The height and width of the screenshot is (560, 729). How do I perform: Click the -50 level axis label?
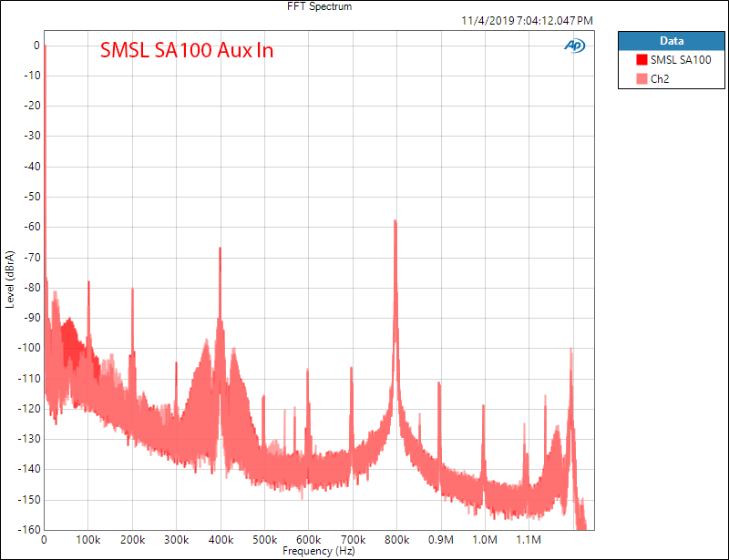pyautogui.click(x=32, y=197)
